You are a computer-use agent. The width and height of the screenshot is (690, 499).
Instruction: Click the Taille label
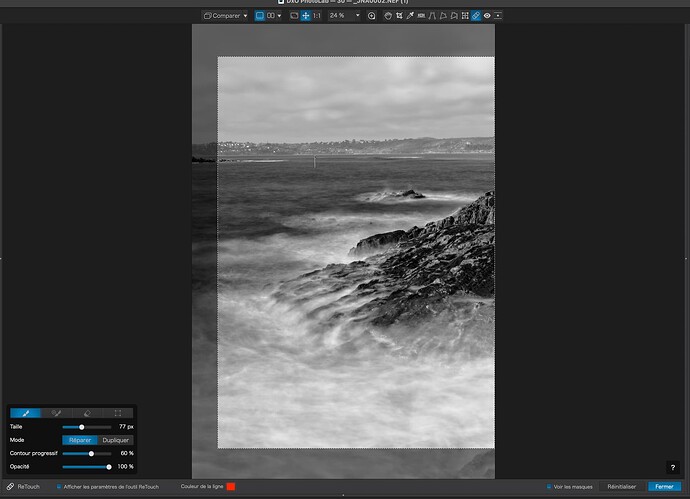pyautogui.click(x=16, y=426)
